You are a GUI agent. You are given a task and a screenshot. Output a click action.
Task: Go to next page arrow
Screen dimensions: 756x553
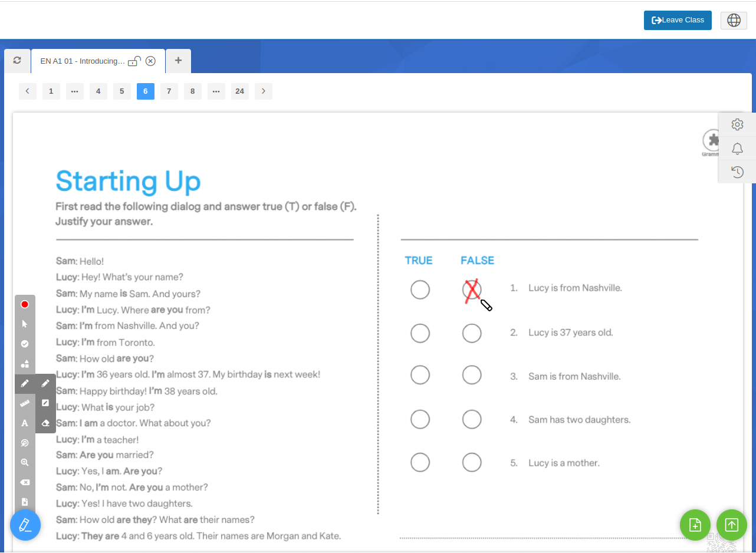(x=264, y=91)
